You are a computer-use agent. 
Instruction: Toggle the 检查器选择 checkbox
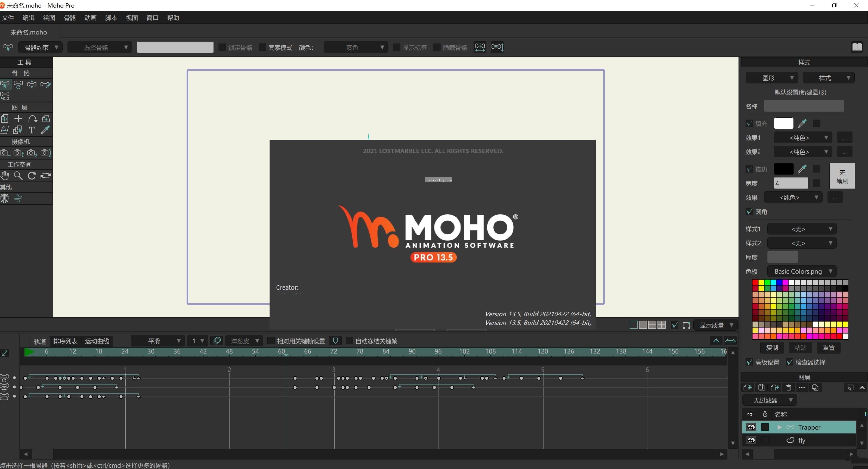click(789, 362)
